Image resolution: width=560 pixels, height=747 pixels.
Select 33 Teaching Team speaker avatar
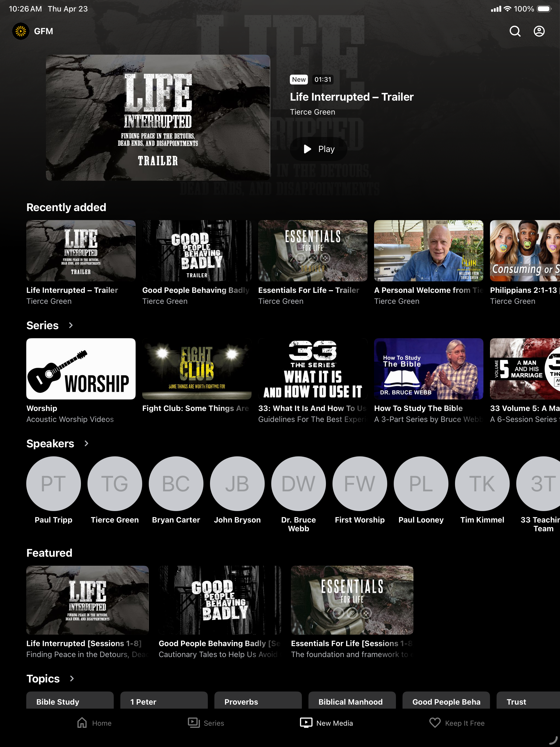(x=538, y=484)
